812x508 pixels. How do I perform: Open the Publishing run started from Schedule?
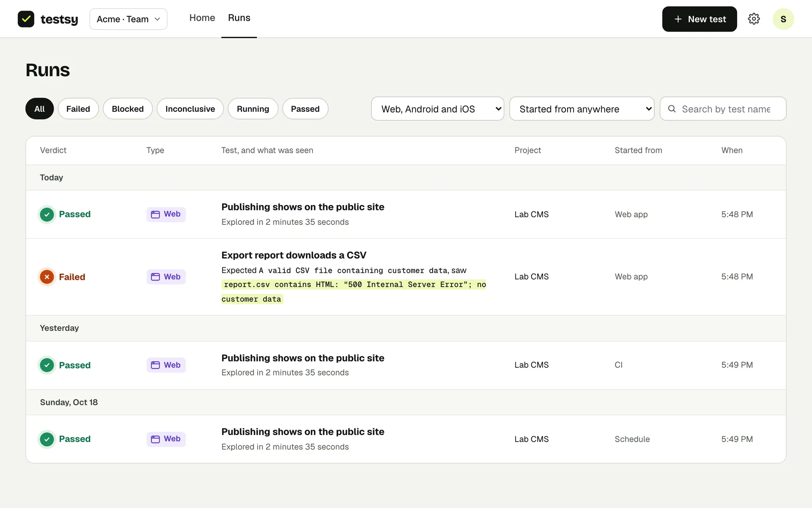coord(406,439)
